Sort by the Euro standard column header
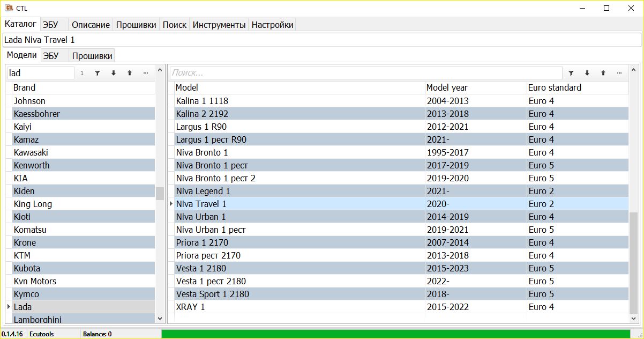Viewport: 644px width, 339px height. pyautogui.click(x=578, y=87)
